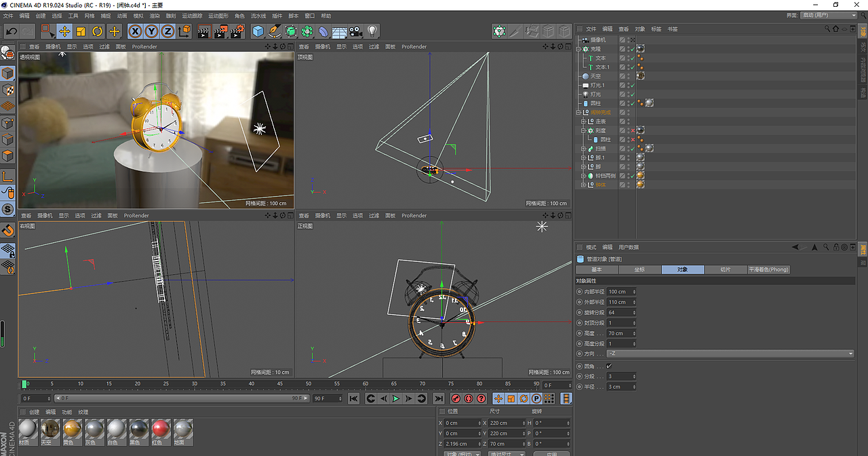Open the 创建 menu in Material Manager
Image resolution: width=868 pixels, height=456 pixels.
[x=34, y=412]
